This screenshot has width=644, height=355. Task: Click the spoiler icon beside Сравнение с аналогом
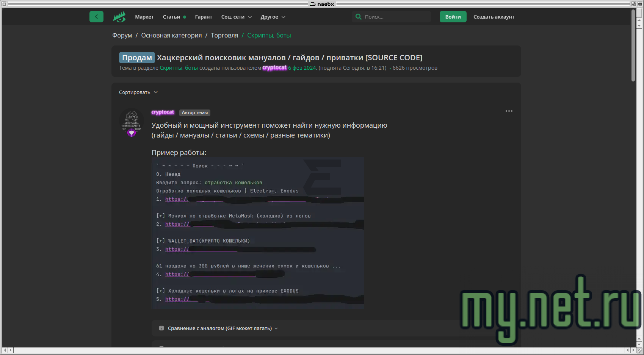pos(161,328)
